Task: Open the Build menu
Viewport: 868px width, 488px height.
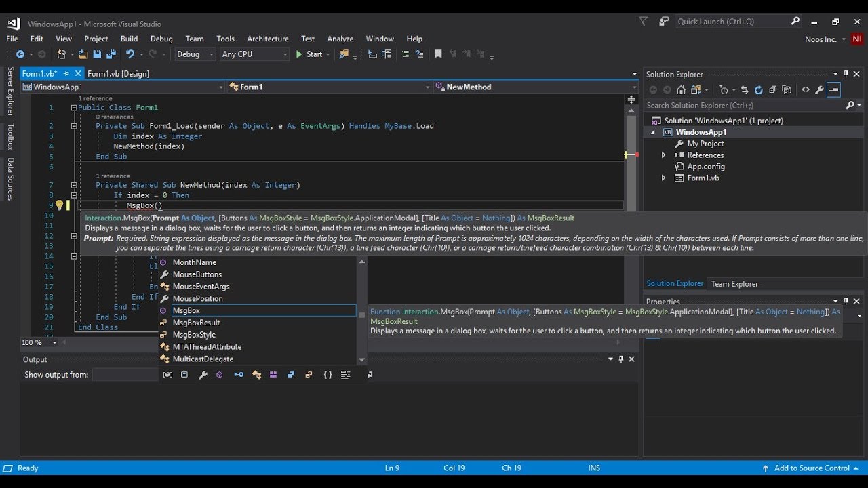Action: click(129, 39)
